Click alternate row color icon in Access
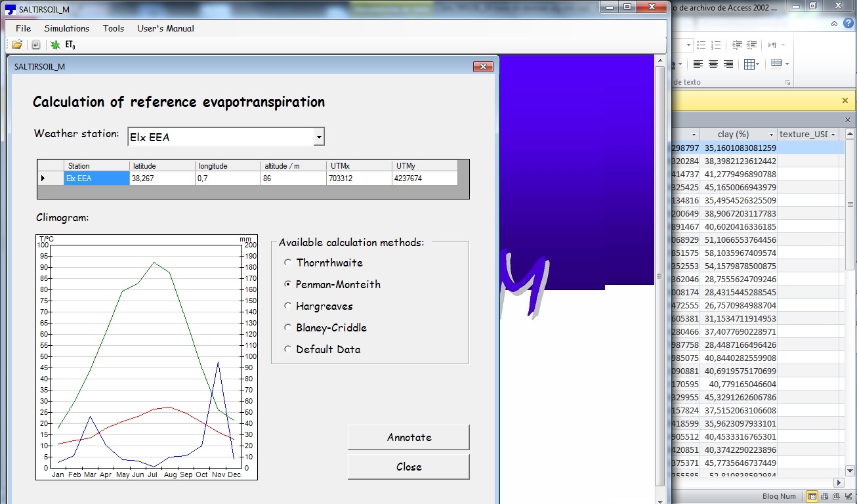 (x=776, y=63)
